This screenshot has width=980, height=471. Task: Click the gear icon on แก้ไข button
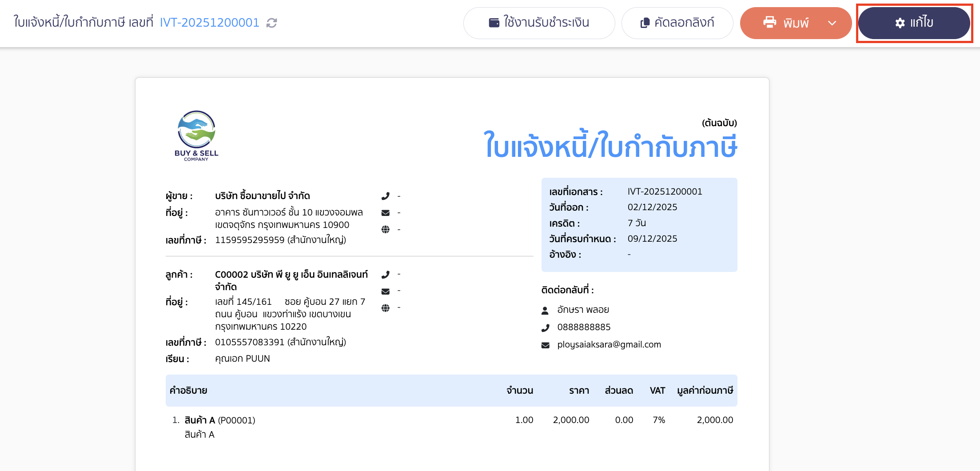tap(899, 23)
